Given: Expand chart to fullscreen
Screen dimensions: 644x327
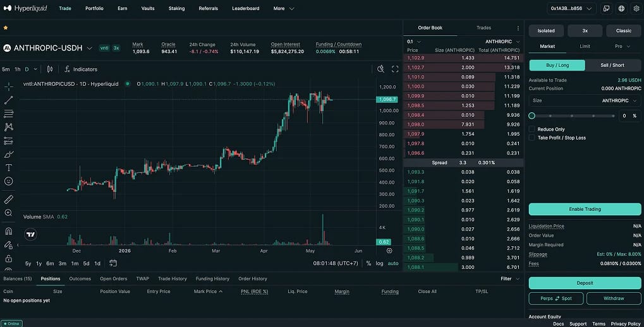Looking at the screenshot, I should pyautogui.click(x=395, y=69).
